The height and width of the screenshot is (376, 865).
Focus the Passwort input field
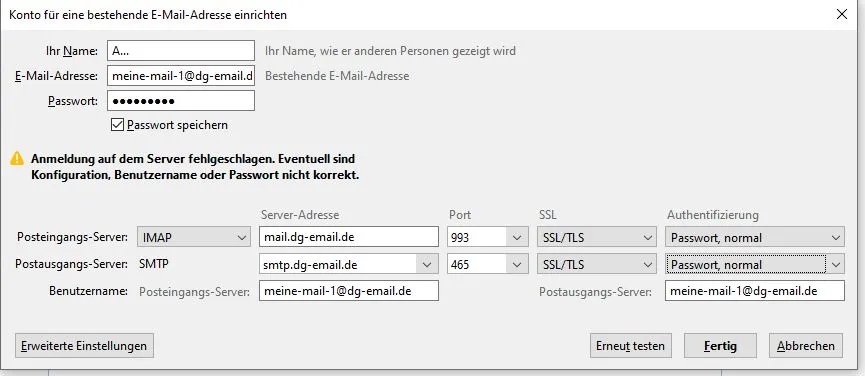[181, 100]
